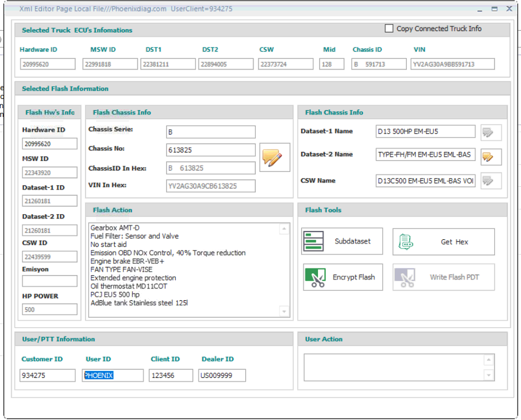
Task: Click the VIN In Hex field
Action: (211, 186)
